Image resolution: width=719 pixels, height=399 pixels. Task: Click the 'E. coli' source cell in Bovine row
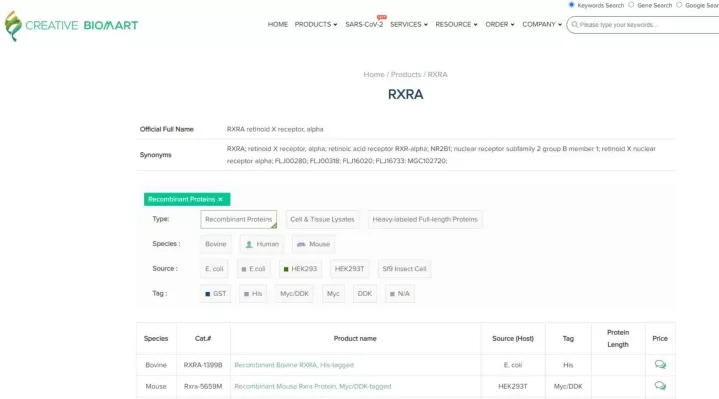tap(513, 365)
